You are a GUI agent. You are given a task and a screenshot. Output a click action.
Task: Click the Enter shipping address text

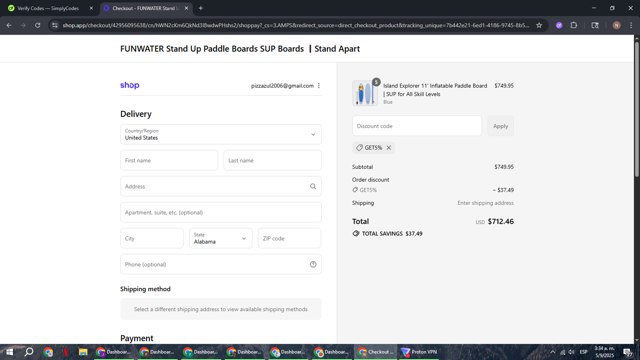click(485, 203)
